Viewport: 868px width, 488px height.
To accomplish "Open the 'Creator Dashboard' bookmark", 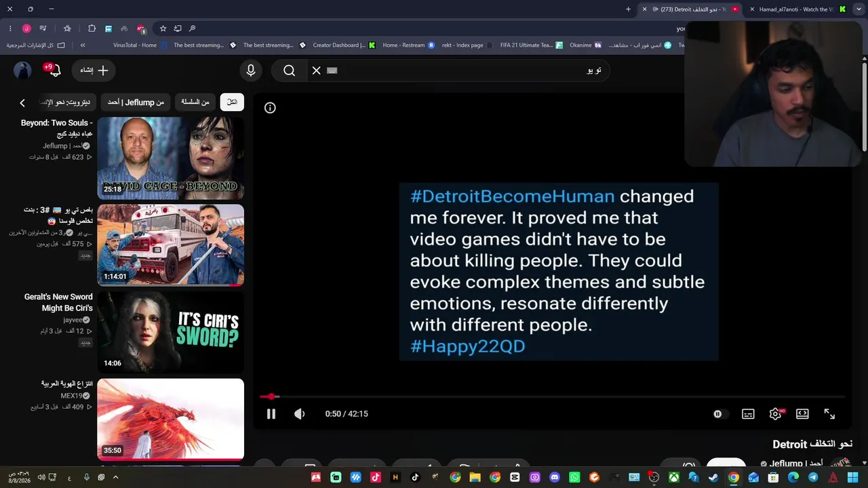I will coord(344,45).
